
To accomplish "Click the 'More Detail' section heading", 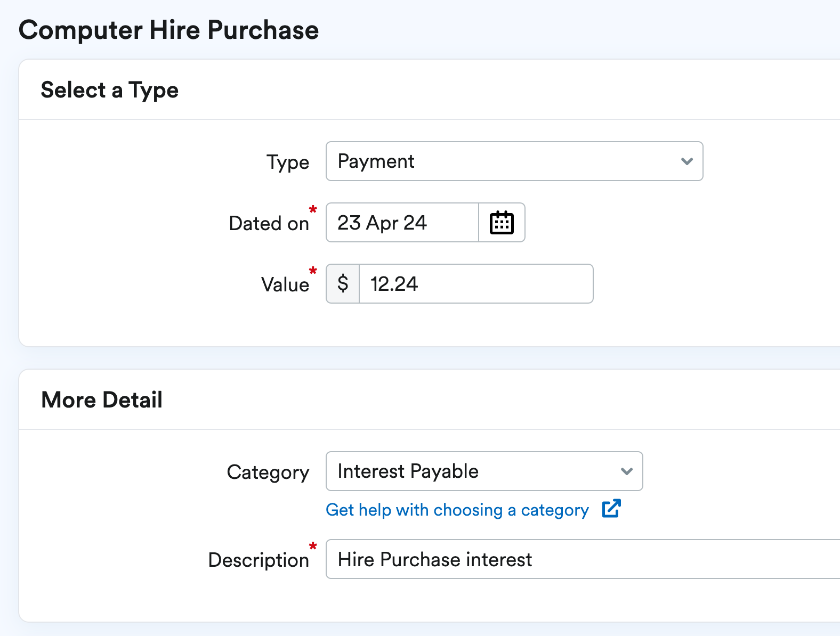I will (x=102, y=400).
